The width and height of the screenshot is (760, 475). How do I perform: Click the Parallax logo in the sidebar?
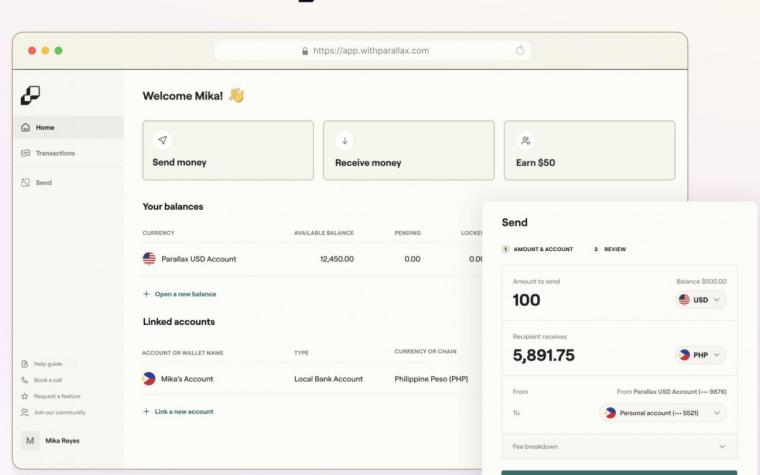click(x=30, y=95)
